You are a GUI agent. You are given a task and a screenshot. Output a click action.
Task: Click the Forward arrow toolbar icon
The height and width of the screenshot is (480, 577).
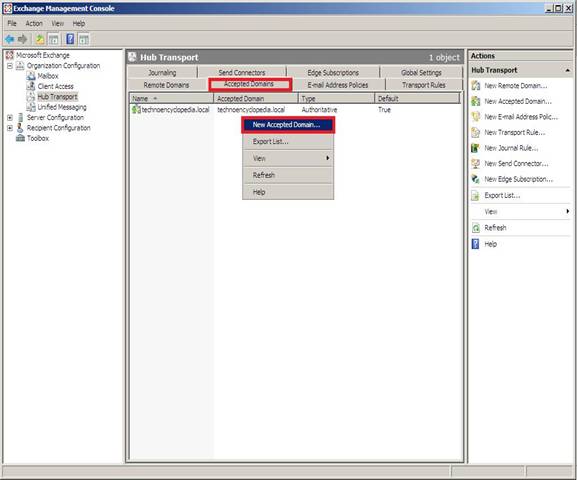click(x=23, y=39)
